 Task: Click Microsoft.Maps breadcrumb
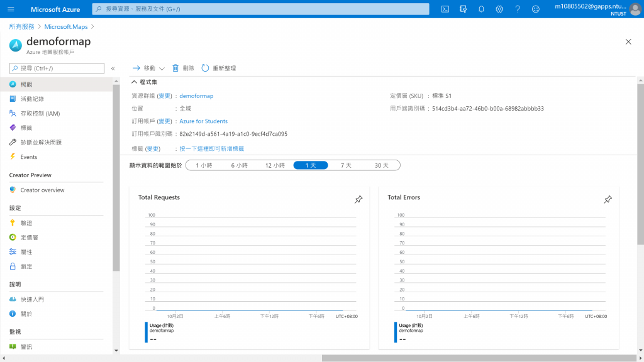66,26
